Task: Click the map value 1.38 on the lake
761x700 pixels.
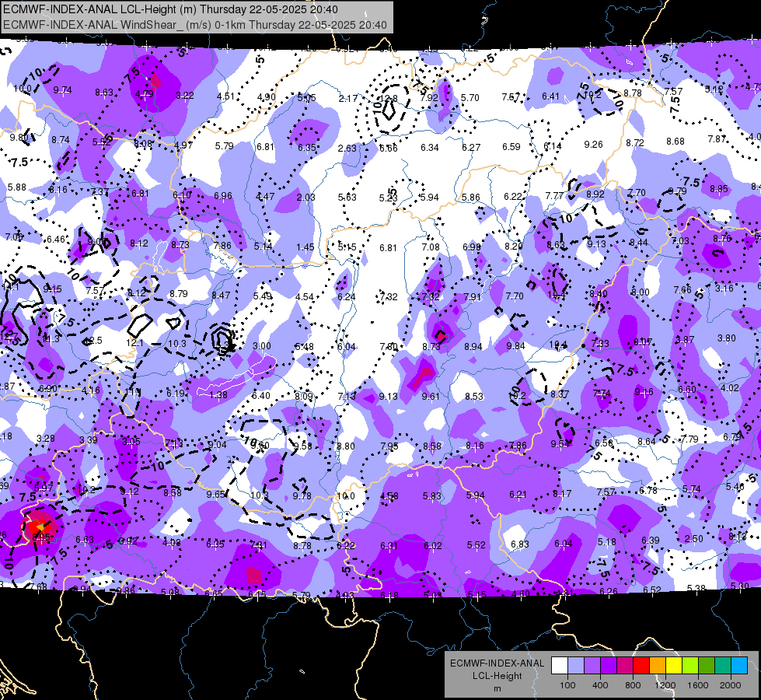Action: tap(218, 395)
